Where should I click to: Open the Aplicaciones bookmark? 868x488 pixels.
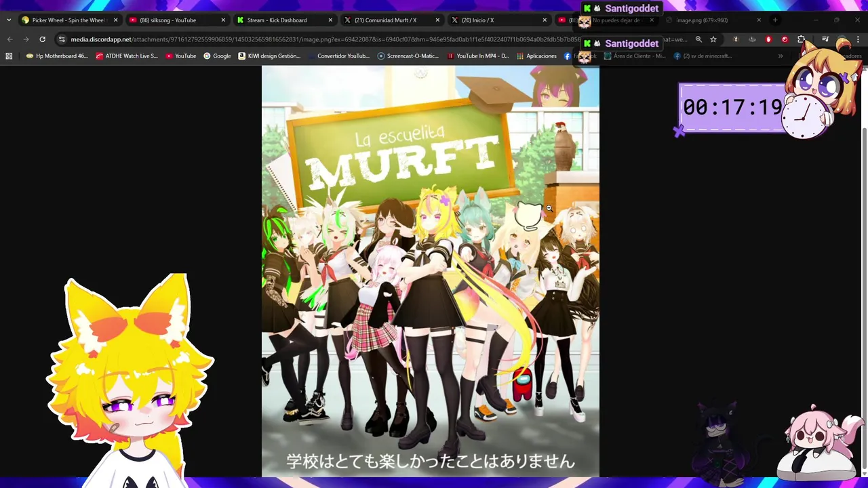coord(536,56)
